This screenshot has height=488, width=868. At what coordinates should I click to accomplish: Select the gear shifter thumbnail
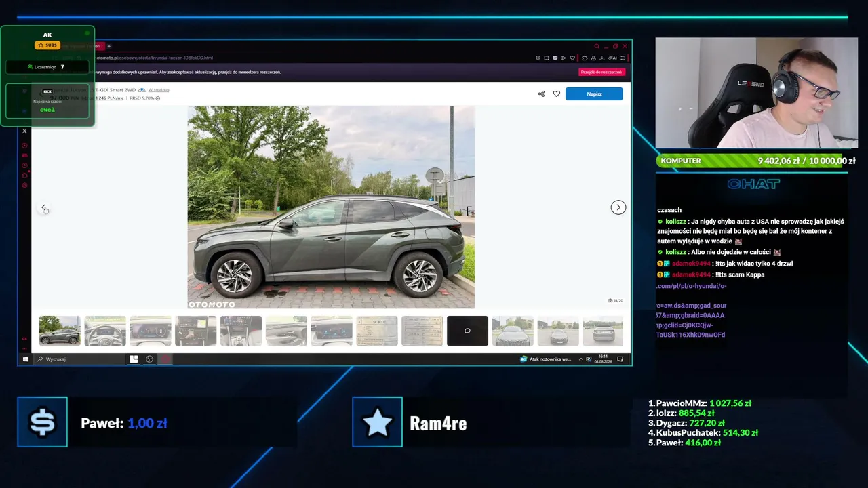241,331
